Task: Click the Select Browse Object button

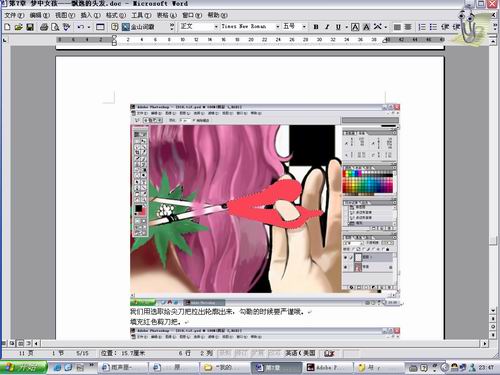Action: click(x=493, y=327)
